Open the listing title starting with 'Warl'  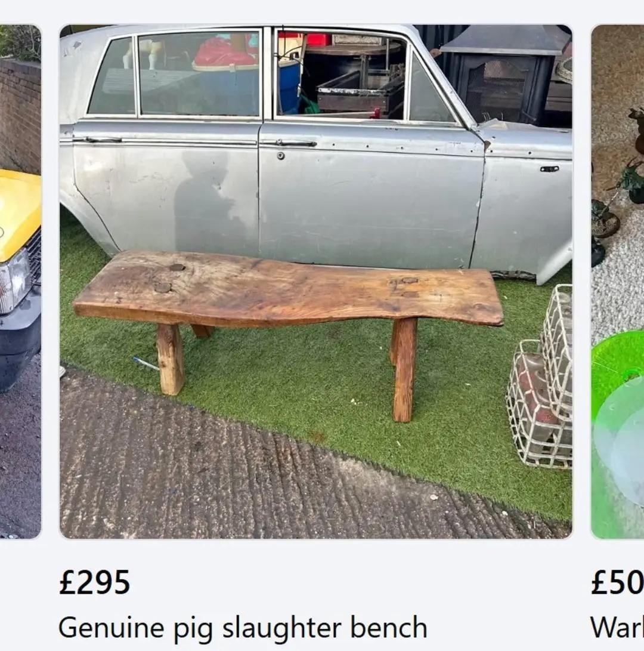click(x=617, y=628)
